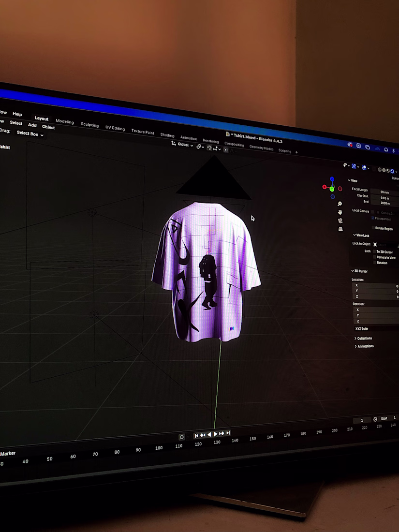Switch to the Texture Paint workspace tab

point(143,132)
